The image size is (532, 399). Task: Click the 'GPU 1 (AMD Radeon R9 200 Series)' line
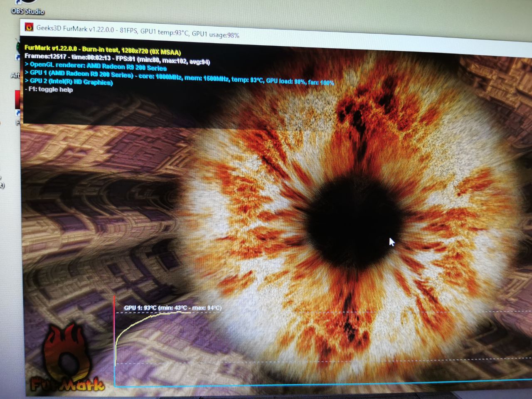point(180,78)
